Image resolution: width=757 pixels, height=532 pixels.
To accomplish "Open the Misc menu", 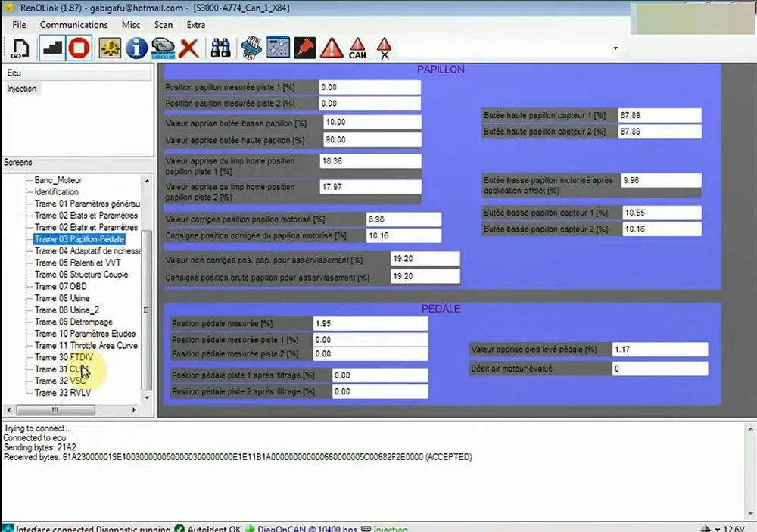I will click(x=131, y=25).
